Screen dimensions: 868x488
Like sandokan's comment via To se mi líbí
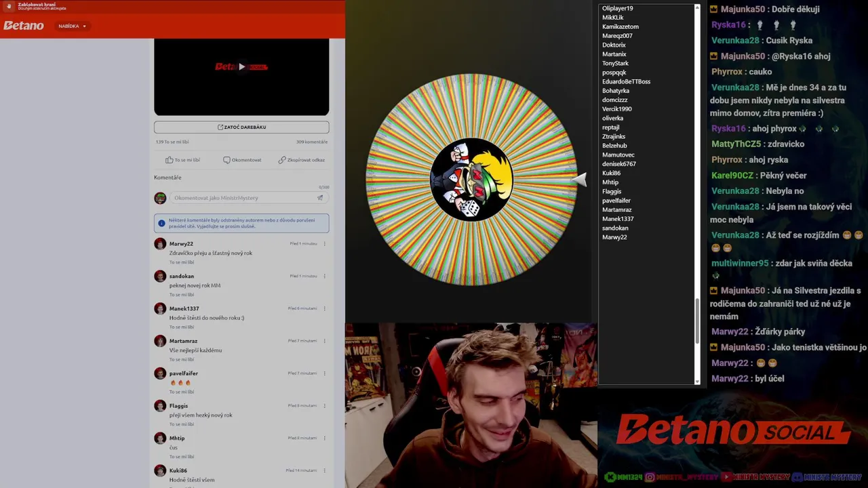tap(182, 295)
